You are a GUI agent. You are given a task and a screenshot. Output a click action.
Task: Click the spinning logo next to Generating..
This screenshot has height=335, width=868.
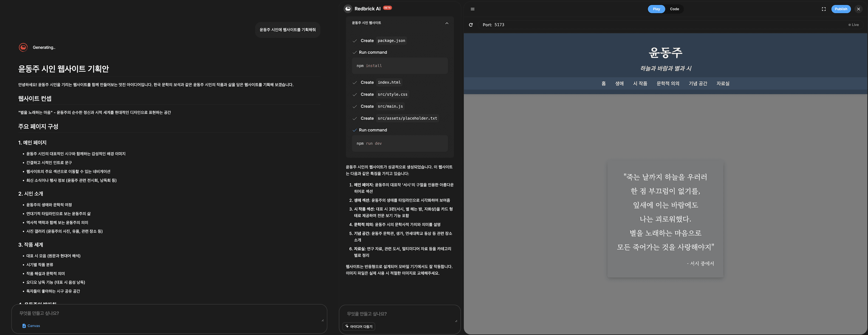[23, 47]
